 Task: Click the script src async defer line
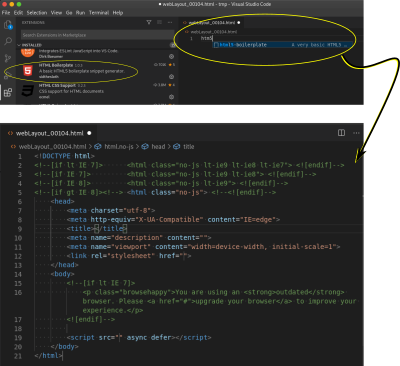139,337
